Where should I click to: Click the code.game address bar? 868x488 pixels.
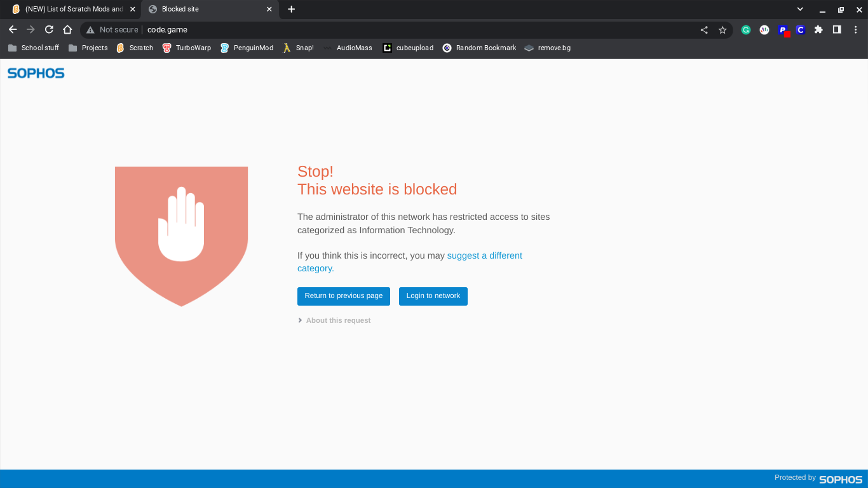(381, 30)
